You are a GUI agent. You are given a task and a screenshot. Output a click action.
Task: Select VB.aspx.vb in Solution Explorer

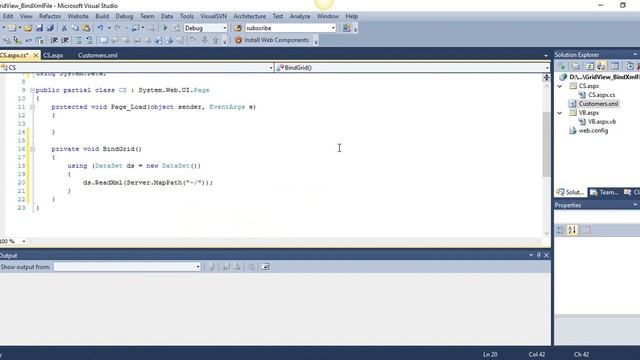[602, 122]
